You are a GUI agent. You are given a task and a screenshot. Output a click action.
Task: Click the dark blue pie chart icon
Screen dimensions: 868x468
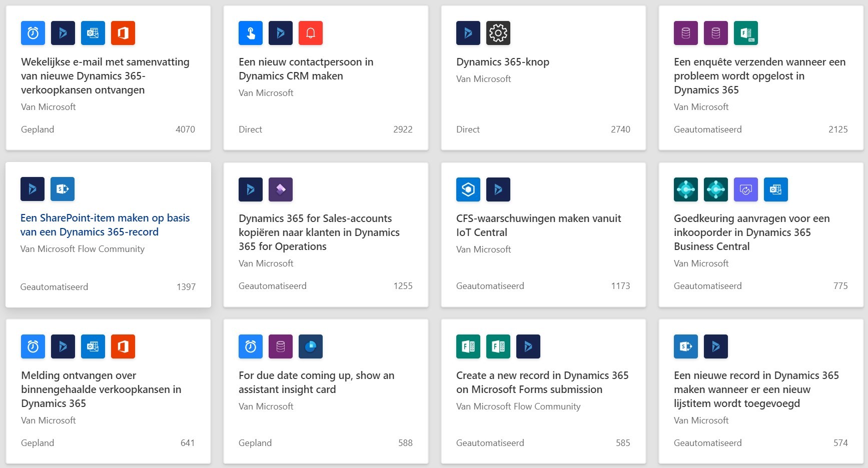point(311,346)
